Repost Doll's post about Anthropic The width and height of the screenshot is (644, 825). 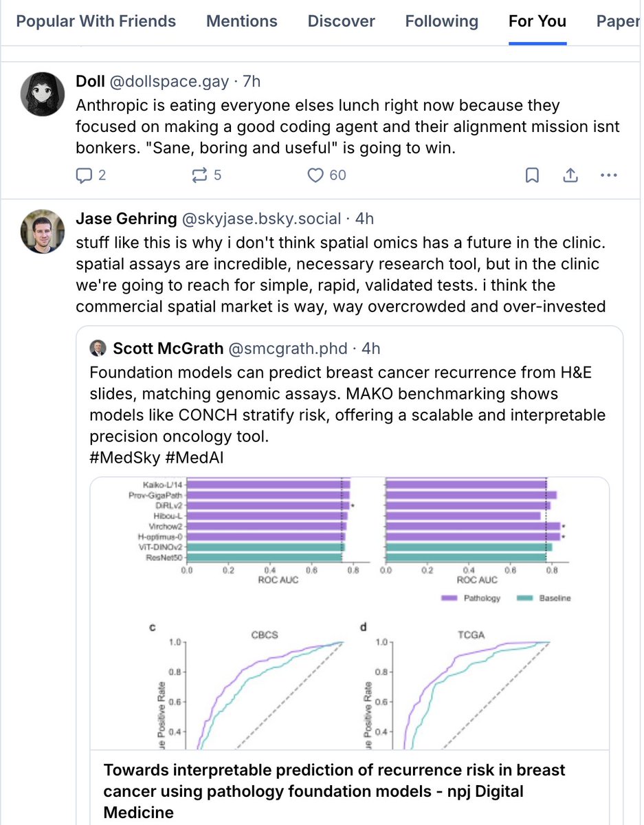(x=199, y=176)
